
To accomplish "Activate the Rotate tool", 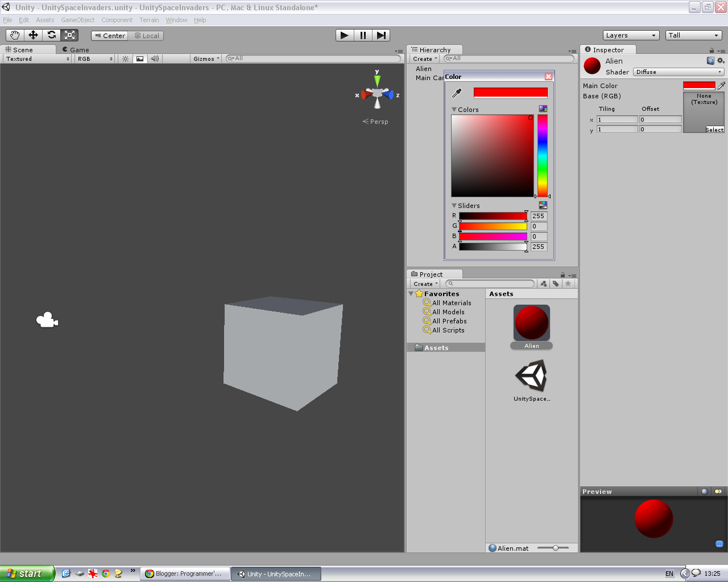I will coord(52,35).
